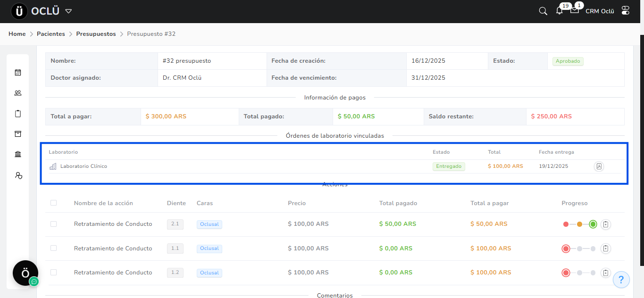The width and height of the screenshot is (644, 298).
Task: Open clinical record icon for tooth 1.1
Action: [606, 248]
